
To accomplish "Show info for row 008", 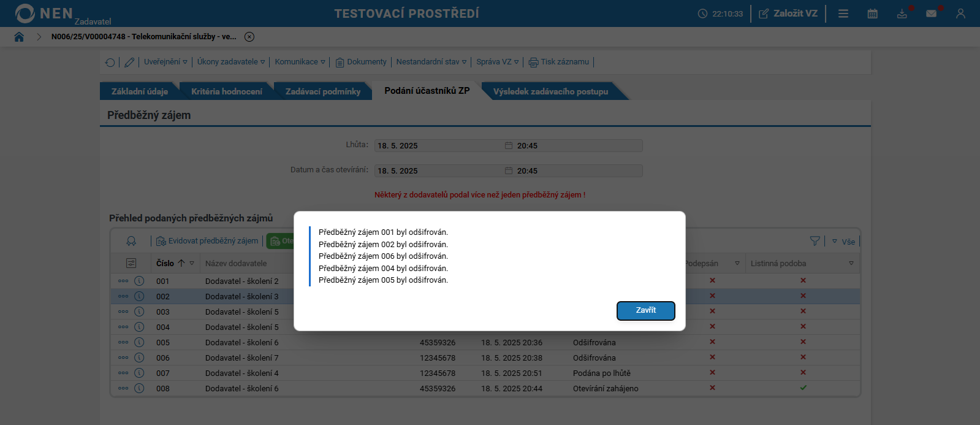I will click(x=139, y=388).
